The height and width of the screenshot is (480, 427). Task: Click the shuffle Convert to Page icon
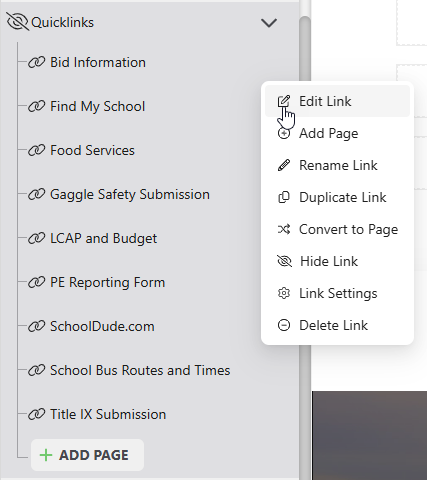[284, 229]
